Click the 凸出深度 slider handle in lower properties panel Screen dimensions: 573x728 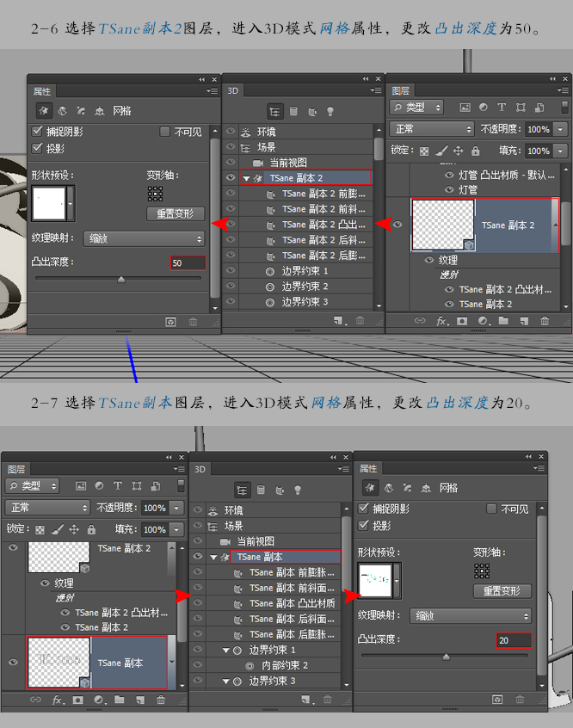tap(447, 657)
